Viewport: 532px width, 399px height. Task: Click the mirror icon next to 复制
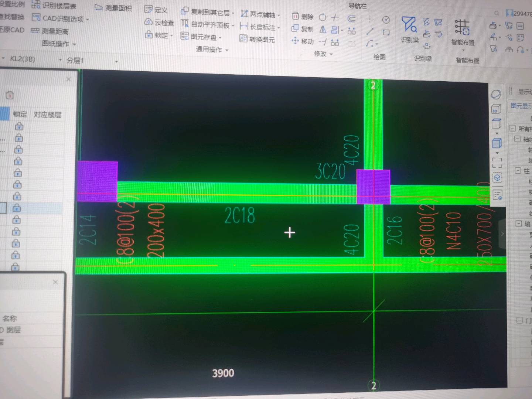[x=323, y=30]
